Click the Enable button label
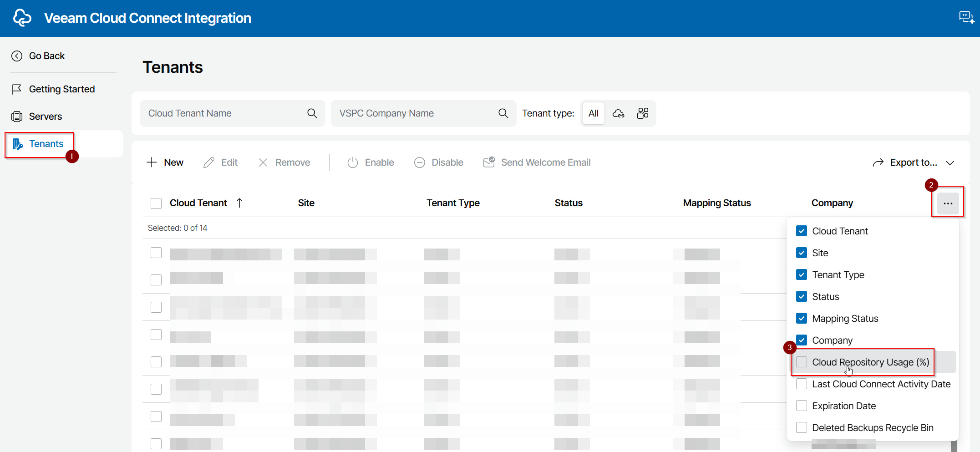This screenshot has height=452, width=980. [380, 163]
